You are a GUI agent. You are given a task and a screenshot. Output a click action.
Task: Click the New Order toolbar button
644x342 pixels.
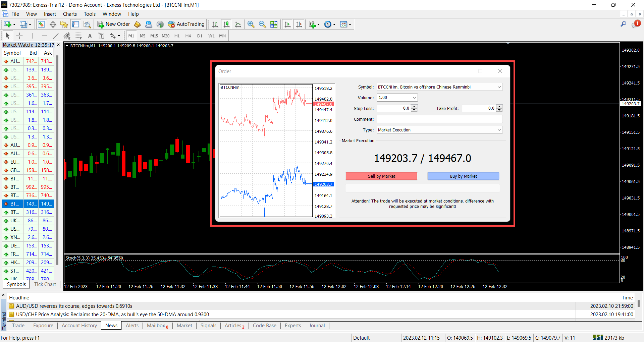[x=114, y=24]
